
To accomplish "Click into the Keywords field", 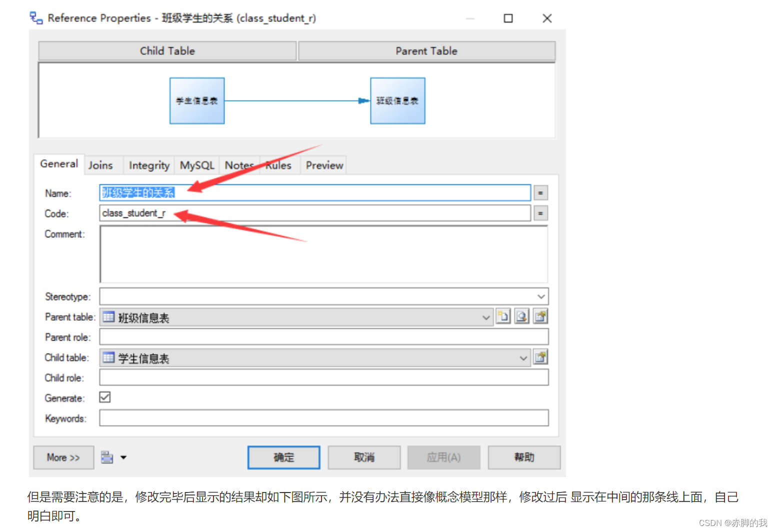I will point(324,418).
